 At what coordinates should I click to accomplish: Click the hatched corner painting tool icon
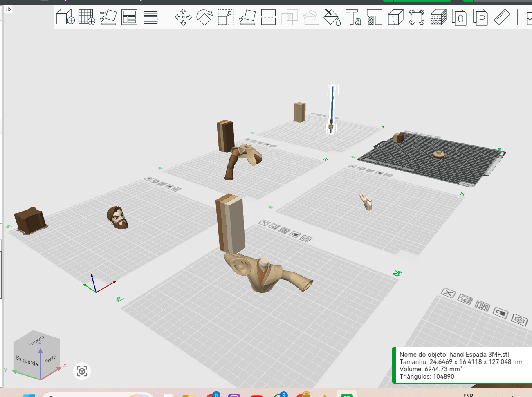375,17
